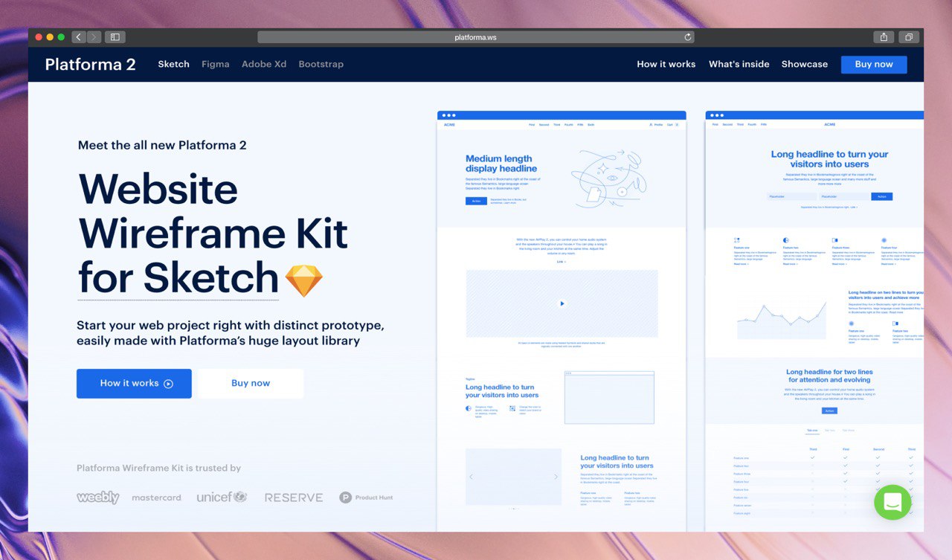This screenshot has height=560, width=952.
Task: Click the Platforma 2 site logo
Action: pos(90,65)
